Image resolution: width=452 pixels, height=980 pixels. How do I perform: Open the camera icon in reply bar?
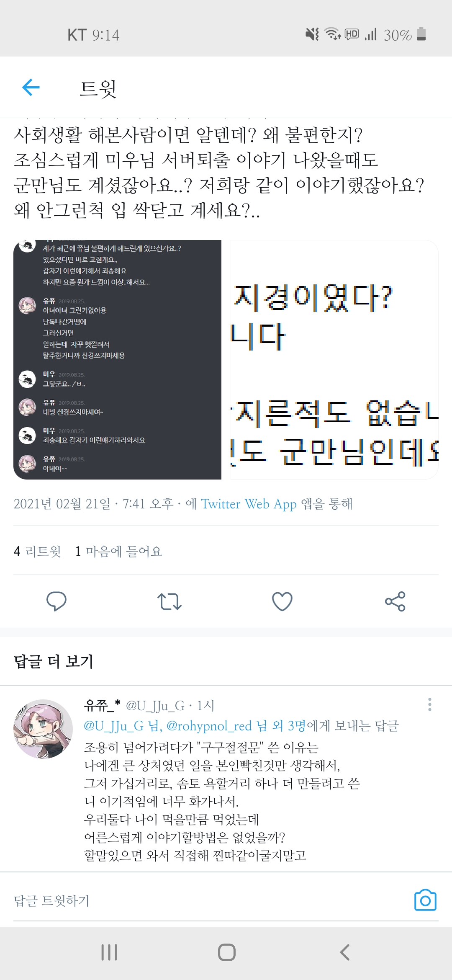(x=425, y=900)
